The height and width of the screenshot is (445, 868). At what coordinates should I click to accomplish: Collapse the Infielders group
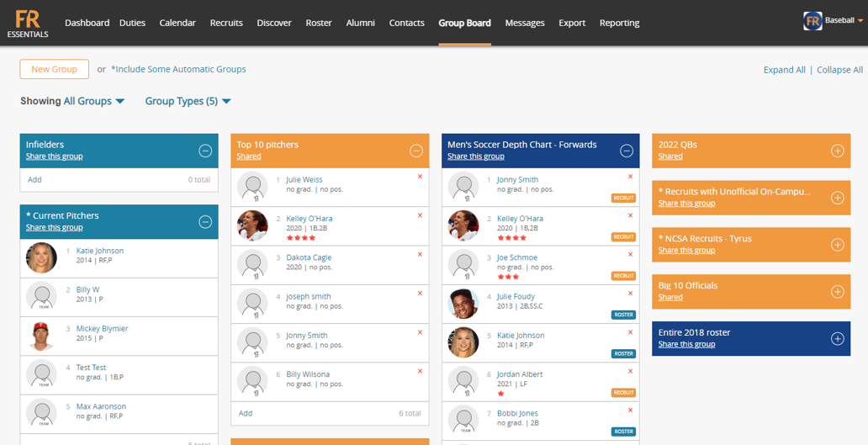point(205,151)
